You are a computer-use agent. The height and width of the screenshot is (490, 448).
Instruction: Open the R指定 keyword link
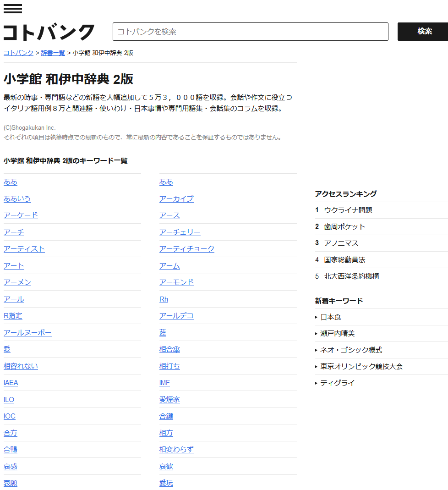coord(13,316)
